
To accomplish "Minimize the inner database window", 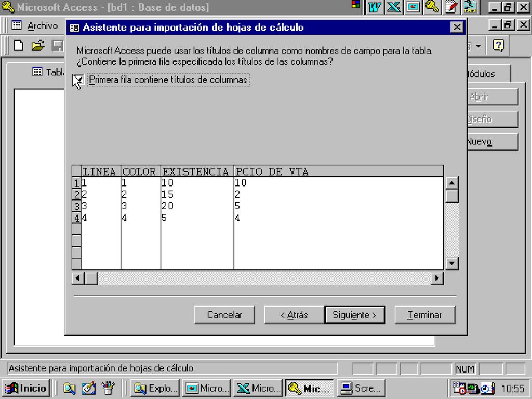I will click(495, 25).
